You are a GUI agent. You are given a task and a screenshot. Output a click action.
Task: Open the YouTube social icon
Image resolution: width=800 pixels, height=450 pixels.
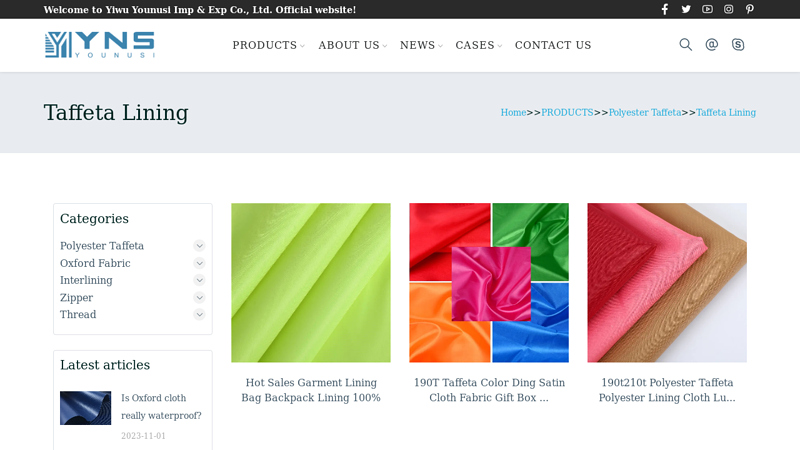click(x=707, y=9)
